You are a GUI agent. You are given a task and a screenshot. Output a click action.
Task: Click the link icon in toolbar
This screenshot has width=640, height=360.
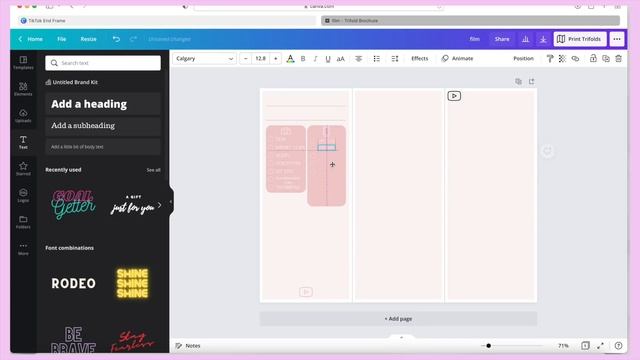click(x=575, y=59)
